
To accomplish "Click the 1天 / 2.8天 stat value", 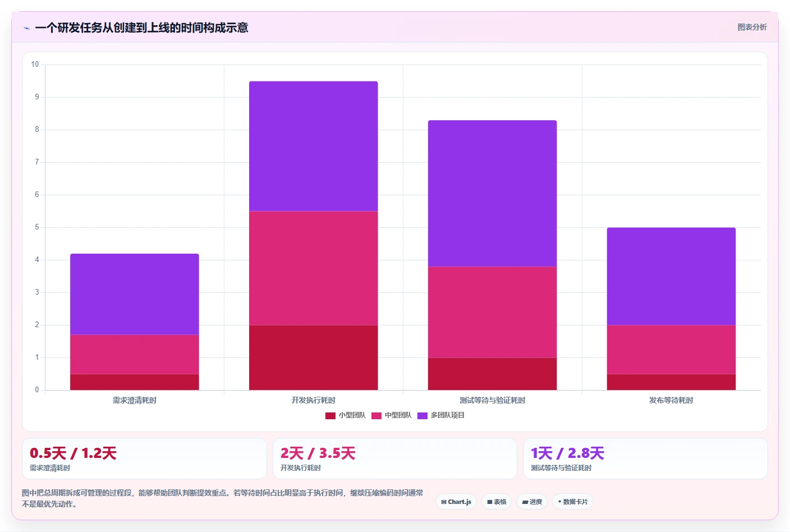I will 568,453.
